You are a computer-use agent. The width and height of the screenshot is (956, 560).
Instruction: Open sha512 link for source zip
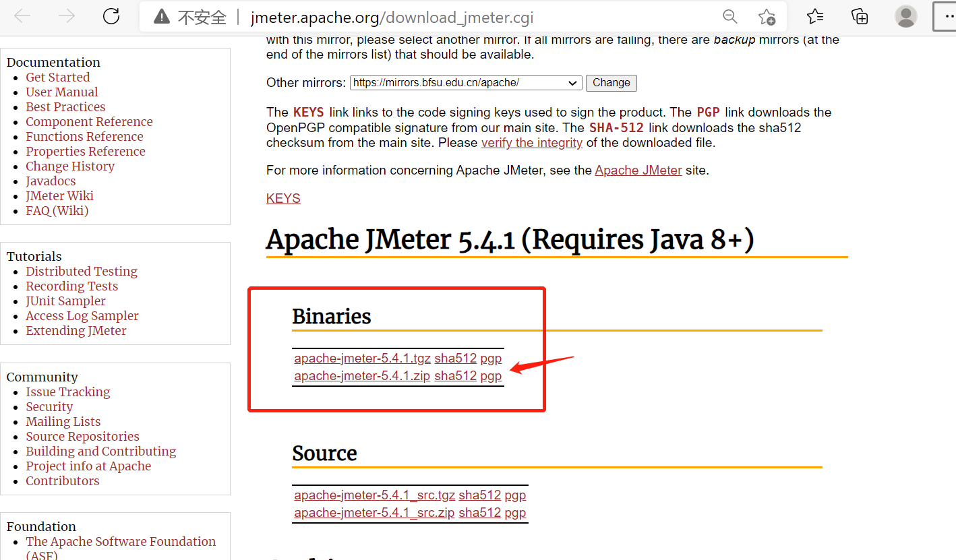pyautogui.click(x=480, y=513)
